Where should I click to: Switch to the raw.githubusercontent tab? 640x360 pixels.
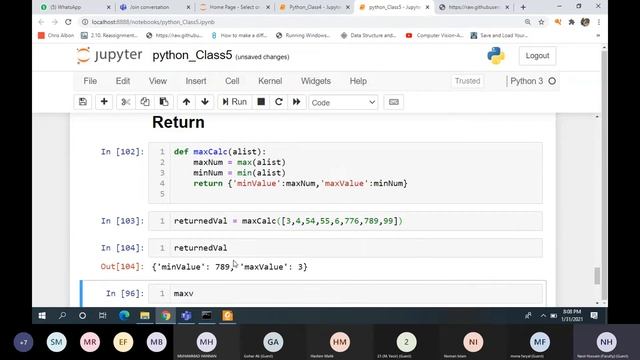(x=474, y=7)
